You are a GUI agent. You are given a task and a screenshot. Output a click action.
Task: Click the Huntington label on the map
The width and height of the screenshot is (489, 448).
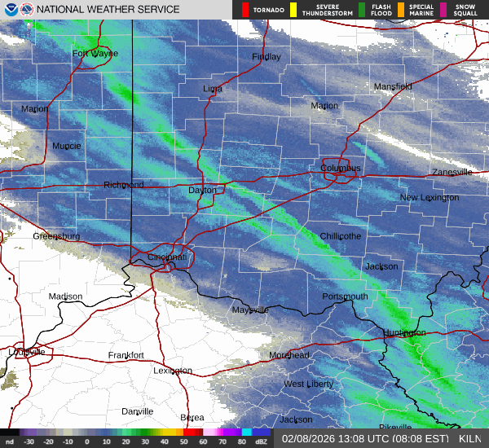(x=404, y=332)
